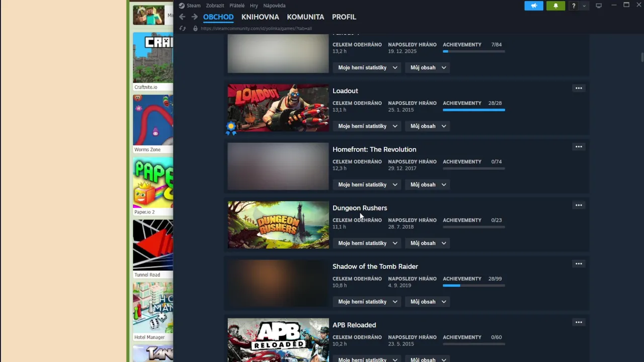Open the Loadout game title link

pyautogui.click(x=345, y=91)
